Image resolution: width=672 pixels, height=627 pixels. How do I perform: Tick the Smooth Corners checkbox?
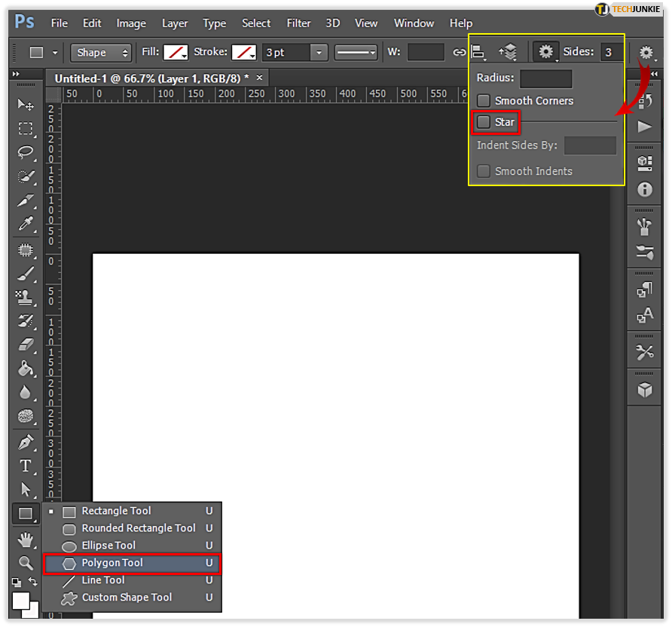484,101
